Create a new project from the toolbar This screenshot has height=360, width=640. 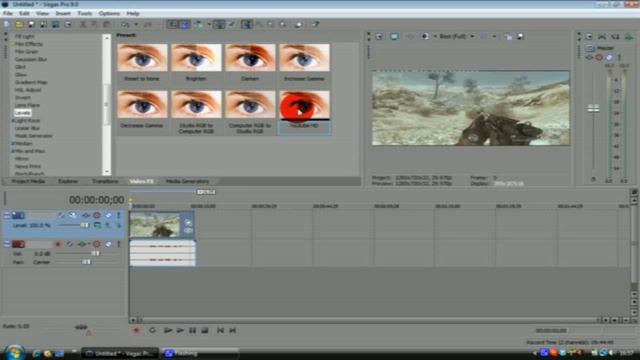7,24
